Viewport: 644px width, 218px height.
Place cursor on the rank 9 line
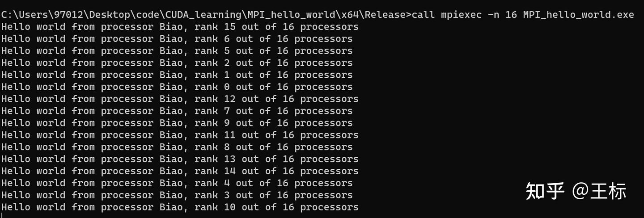177,123
